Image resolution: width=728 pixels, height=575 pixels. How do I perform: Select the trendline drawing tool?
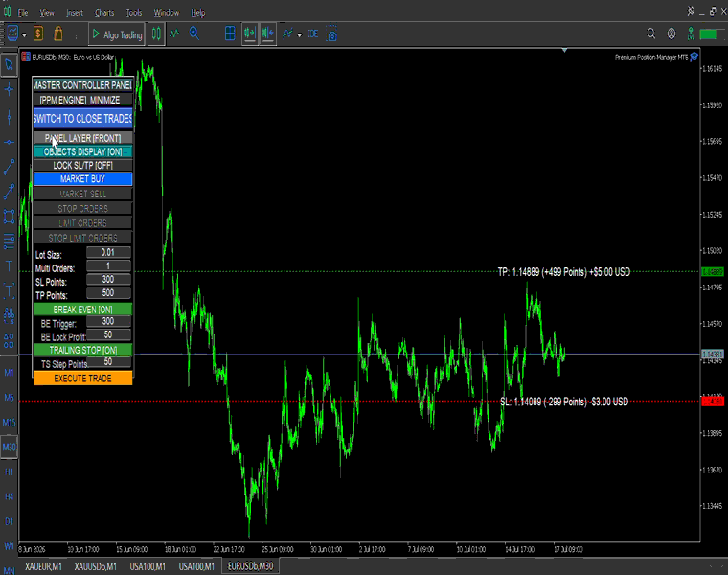click(9, 167)
